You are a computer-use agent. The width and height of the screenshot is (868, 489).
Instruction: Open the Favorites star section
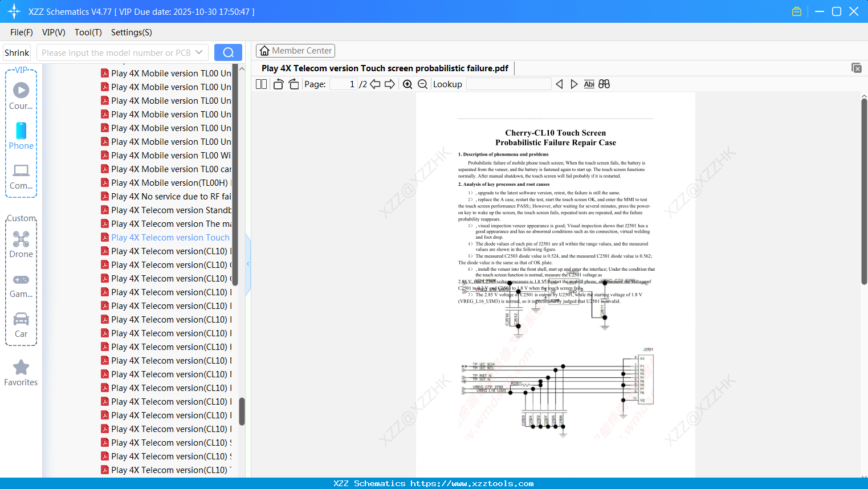pyautogui.click(x=21, y=373)
